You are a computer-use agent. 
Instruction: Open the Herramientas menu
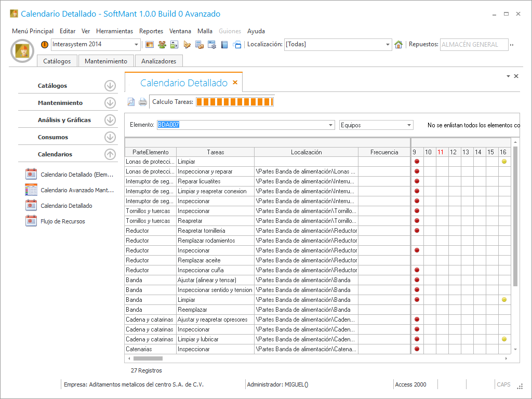pos(114,31)
